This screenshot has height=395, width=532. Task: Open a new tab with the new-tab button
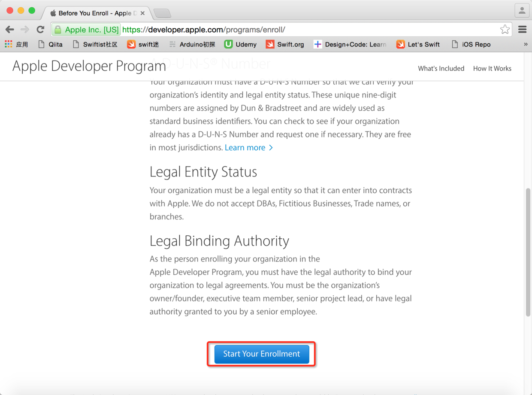[x=162, y=13]
